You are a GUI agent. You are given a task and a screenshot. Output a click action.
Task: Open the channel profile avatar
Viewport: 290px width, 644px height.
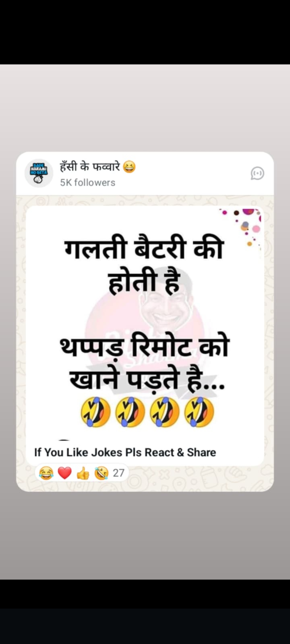click(x=39, y=173)
